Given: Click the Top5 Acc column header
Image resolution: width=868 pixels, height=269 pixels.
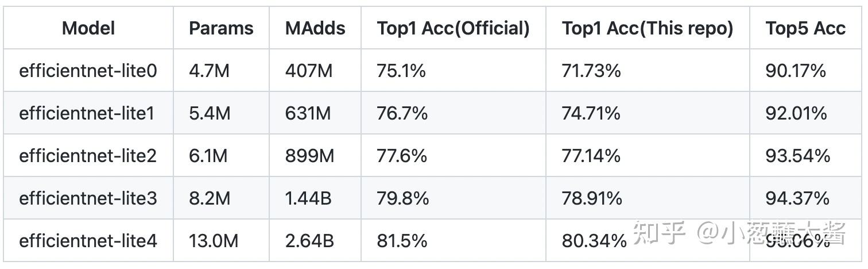Looking at the screenshot, I should [x=805, y=28].
